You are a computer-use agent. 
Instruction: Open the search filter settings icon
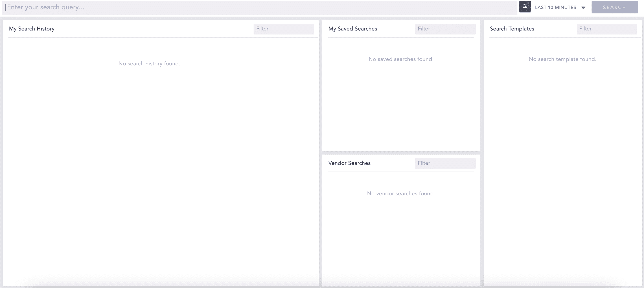(525, 7)
